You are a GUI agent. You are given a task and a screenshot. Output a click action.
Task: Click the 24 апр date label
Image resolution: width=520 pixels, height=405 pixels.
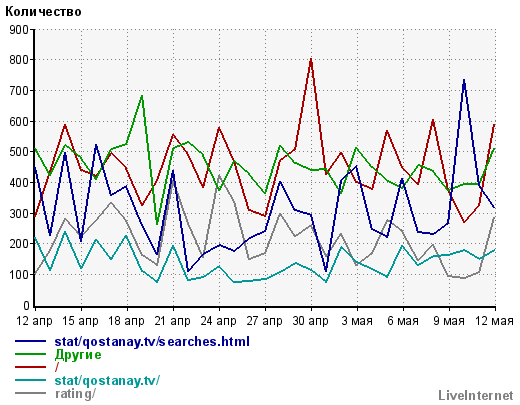[x=218, y=321]
